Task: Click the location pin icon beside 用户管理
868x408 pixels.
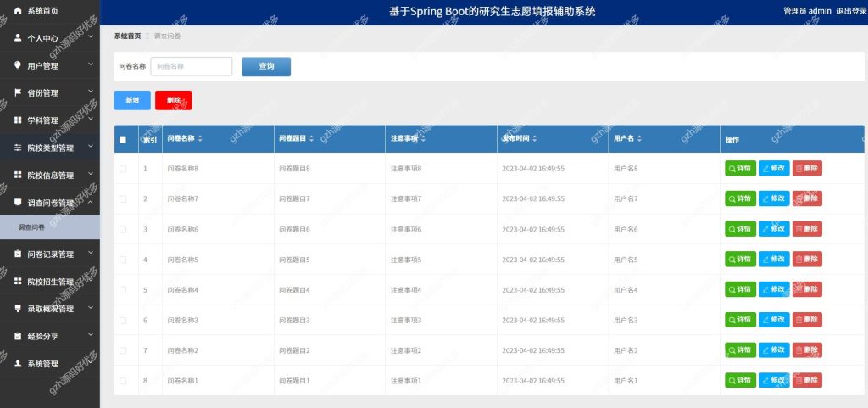Action: click(18, 65)
